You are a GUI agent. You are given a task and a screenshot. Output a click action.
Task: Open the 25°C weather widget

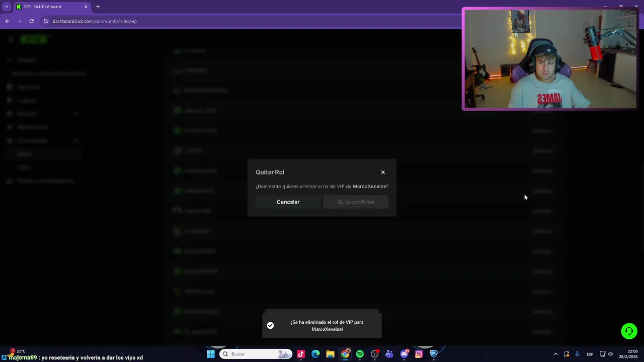point(16,351)
